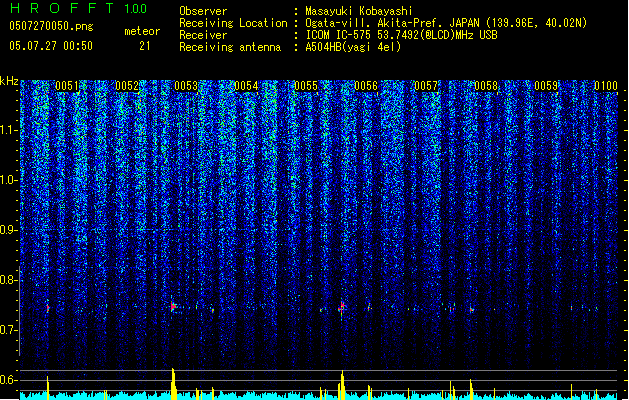The height and width of the screenshot is (400, 629).
Task: Click the HROFFT 1.0.0 title text
Action: click(78, 8)
